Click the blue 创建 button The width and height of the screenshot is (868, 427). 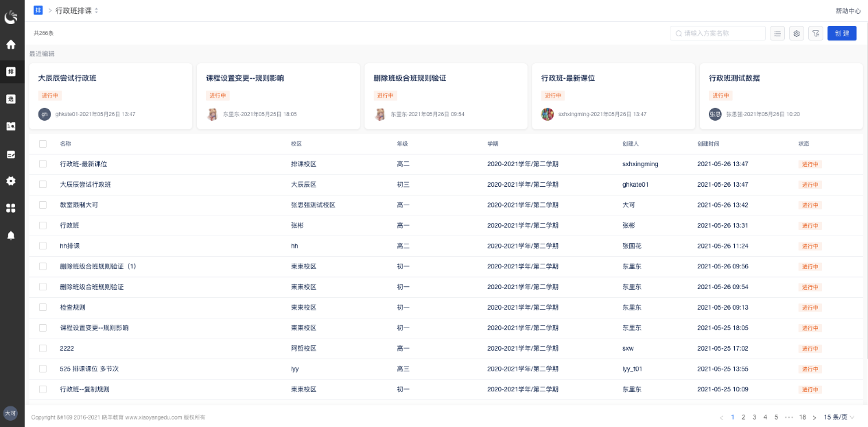(841, 33)
